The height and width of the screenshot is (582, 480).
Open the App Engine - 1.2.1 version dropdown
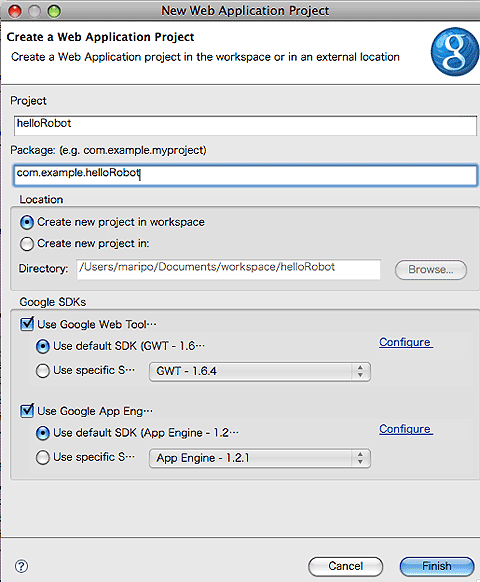[x=259, y=458]
